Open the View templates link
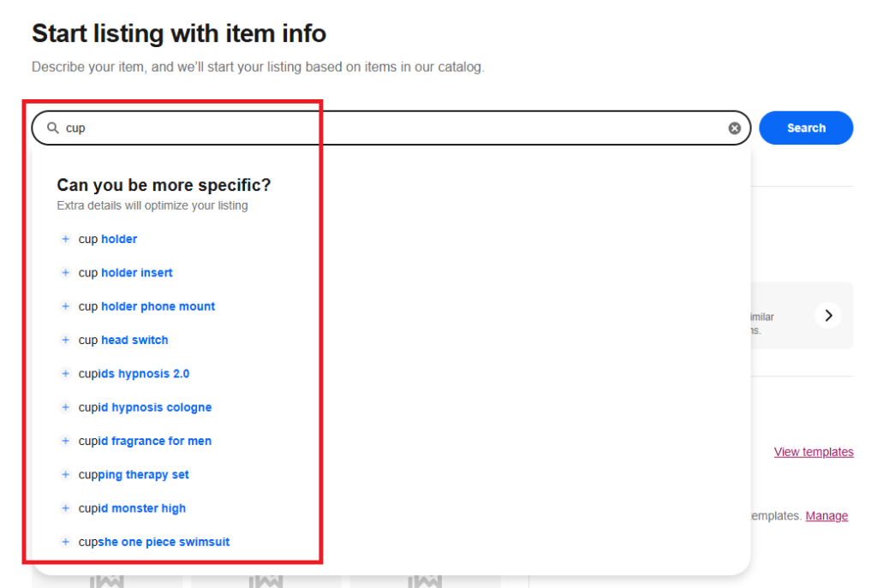Screen dimensions: 877x588 click(813, 452)
